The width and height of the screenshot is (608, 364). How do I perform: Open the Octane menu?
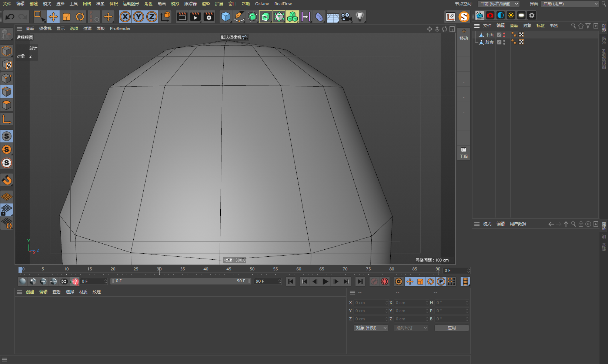(x=262, y=4)
